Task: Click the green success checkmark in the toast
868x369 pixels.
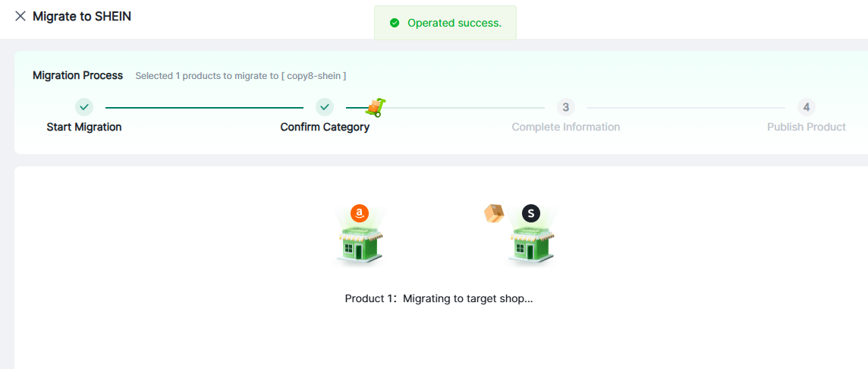Action: pyautogui.click(x=395, y=23)
